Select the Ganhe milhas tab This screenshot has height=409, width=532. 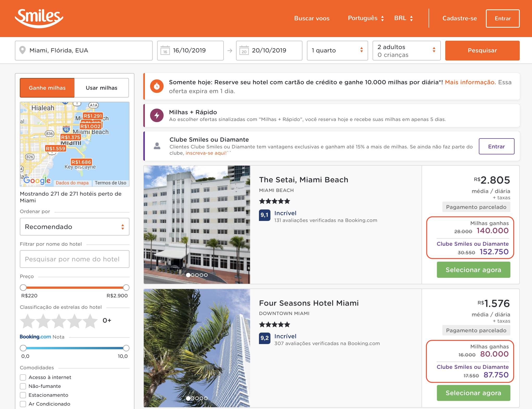pyautogui.click(x=47, y=88)
